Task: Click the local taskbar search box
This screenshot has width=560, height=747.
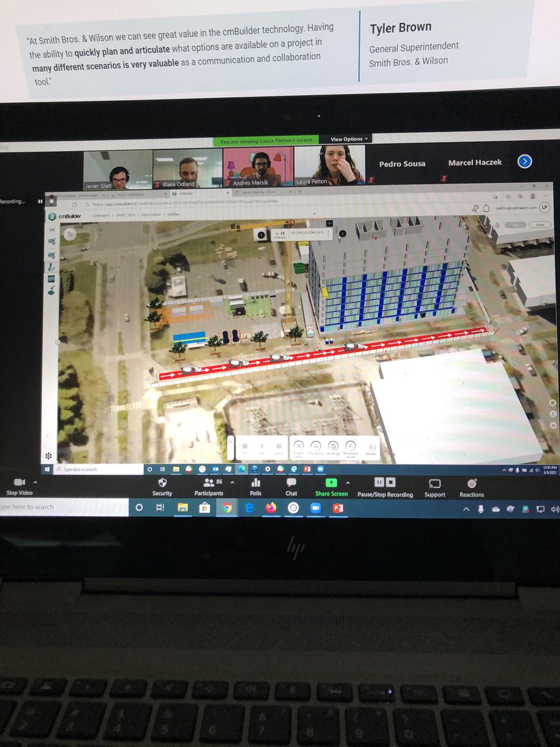Action: (64, 507)
